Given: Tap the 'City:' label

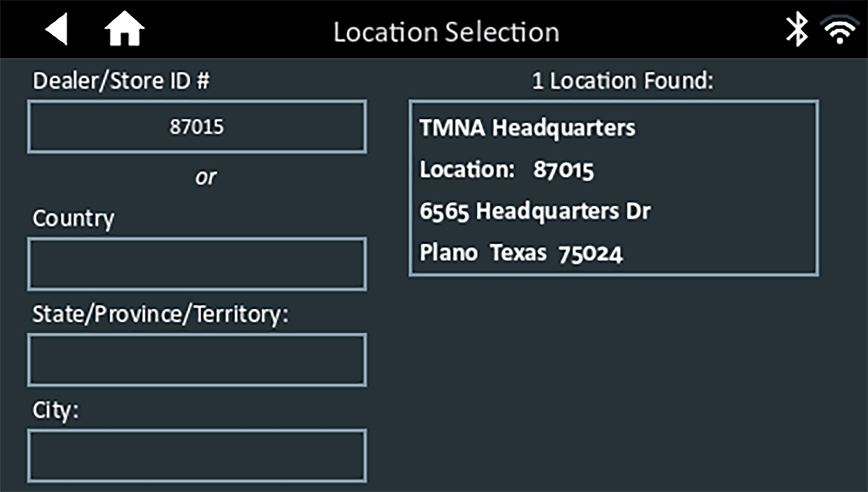Looking at the screenshot, I should click(56, 410).
